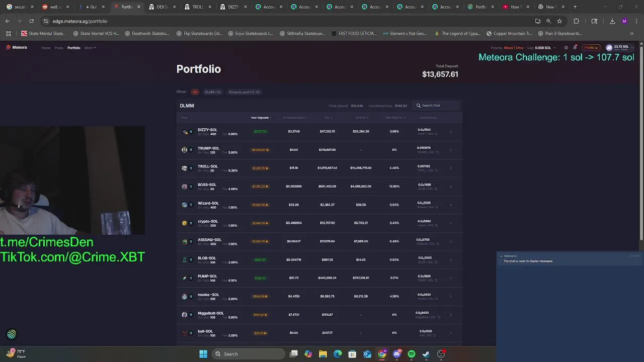Open the Windows Start menu
The height and width of the screenshot is (362, 644).
click(x=203, y=354)
